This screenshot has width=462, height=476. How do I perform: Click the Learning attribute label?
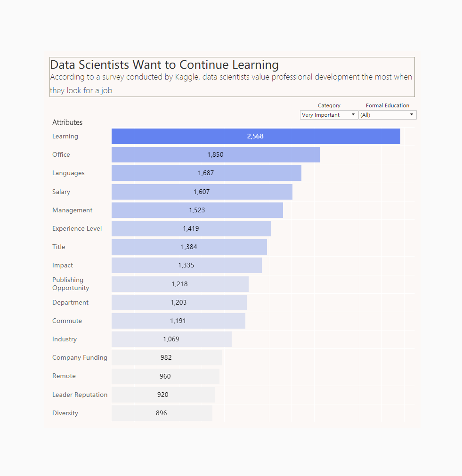[65, 136]
